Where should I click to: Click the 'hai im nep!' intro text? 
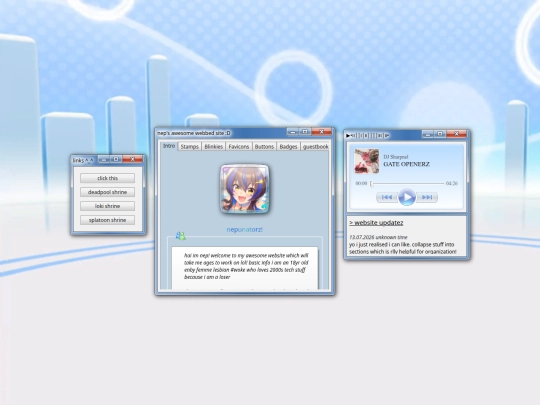point(246,266)
